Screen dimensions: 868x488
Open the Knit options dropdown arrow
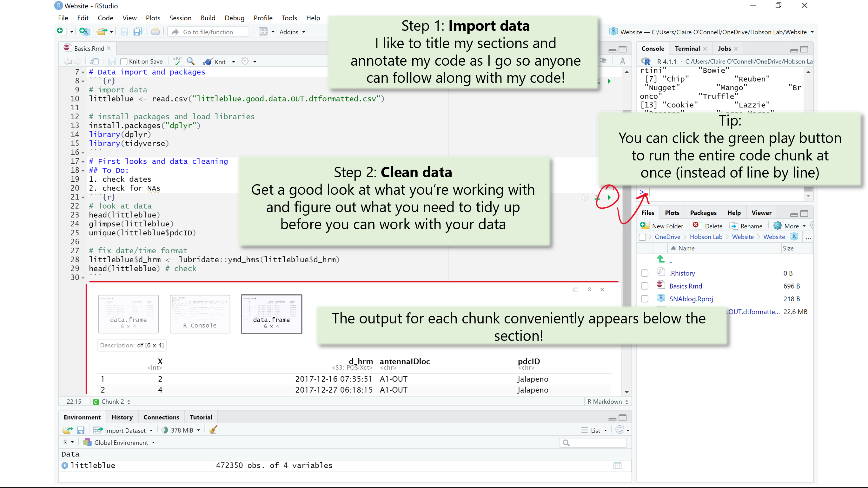[x=234, y=62]
